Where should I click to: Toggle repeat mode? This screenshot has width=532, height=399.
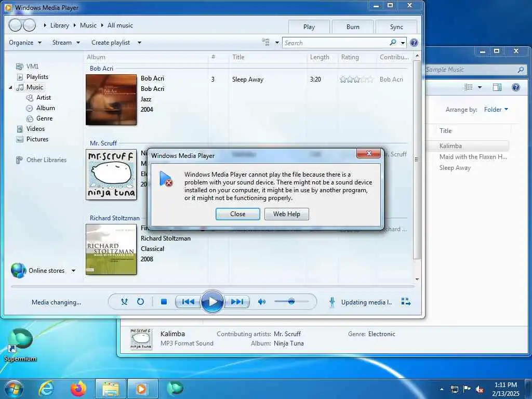(x=140, y=302)
